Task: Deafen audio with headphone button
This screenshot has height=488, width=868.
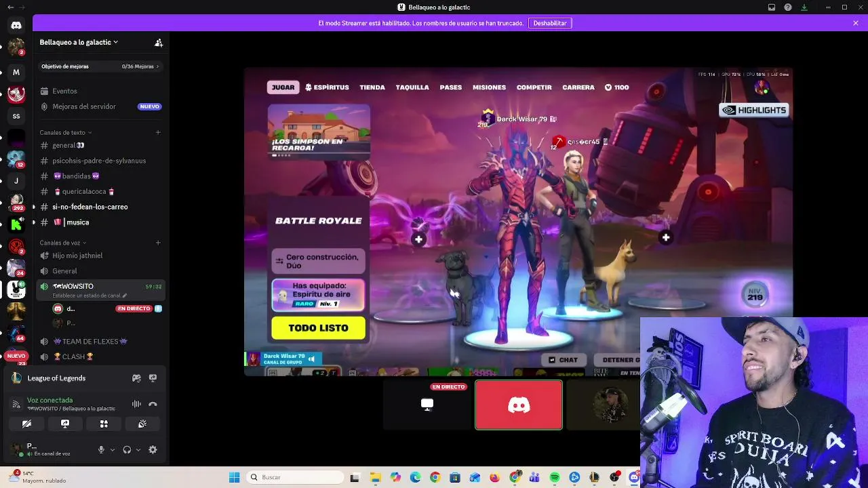Action: point(127,449)
